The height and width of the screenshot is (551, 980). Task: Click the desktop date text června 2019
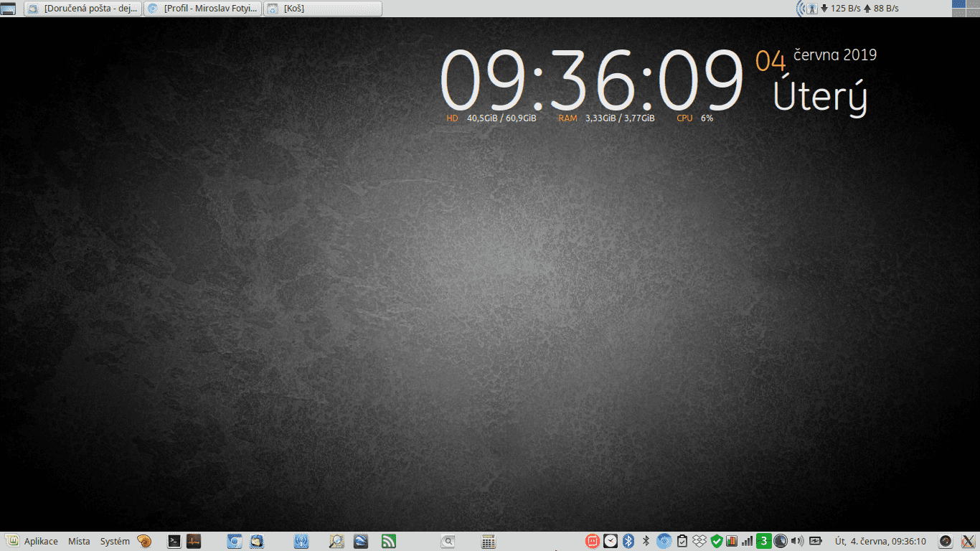[x=835, y=55]
